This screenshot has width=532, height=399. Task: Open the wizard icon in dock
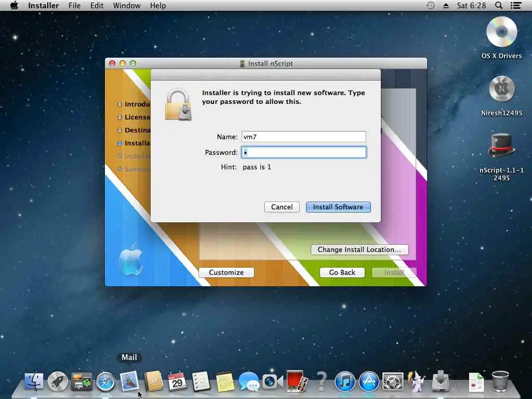[x=416, y=381]
